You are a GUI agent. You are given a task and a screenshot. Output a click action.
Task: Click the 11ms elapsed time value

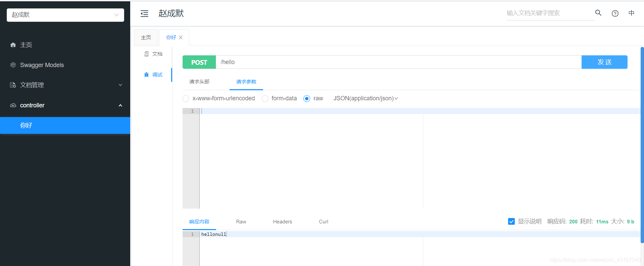(x=602, y=222)
